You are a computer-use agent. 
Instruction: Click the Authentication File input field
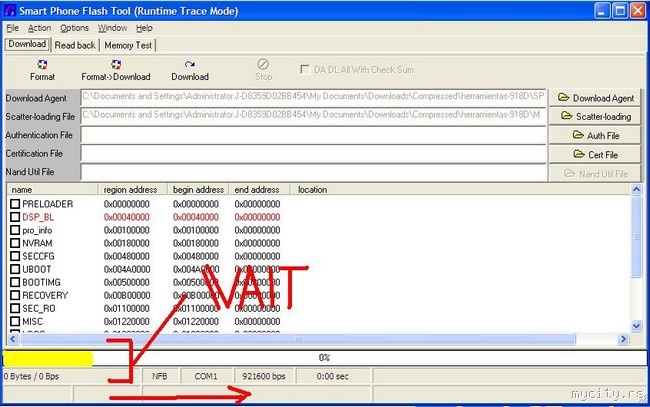click(x=313, y=135)
